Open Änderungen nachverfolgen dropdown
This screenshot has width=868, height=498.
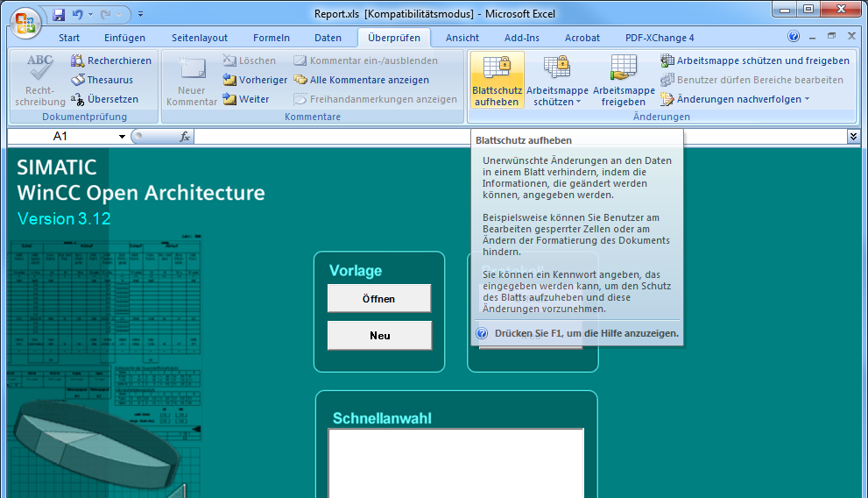[735, 99]
